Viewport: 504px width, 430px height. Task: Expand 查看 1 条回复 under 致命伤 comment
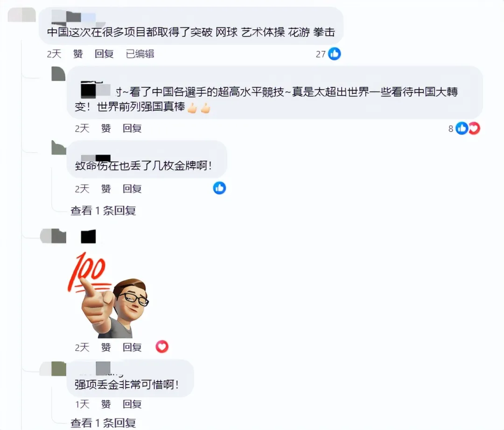click(x=103, y=211)
